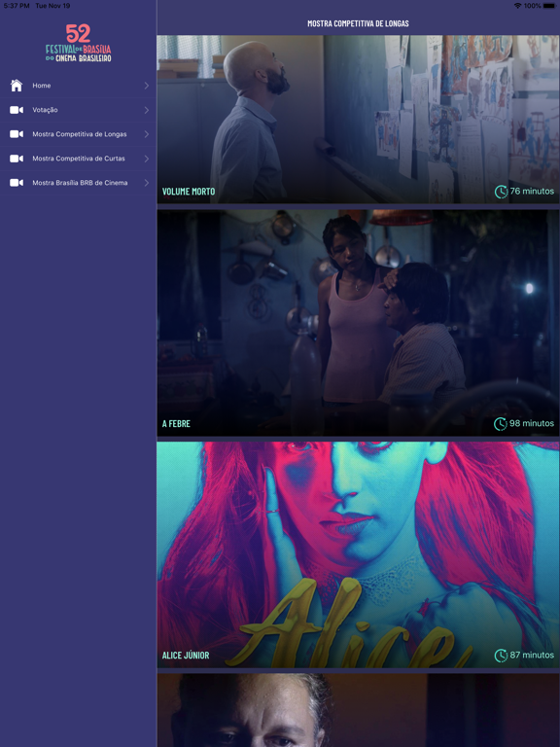560x747 pixels.
Task: Open Mostra Competitiva de Curtas menu item
Action: [x=78, y=159]
